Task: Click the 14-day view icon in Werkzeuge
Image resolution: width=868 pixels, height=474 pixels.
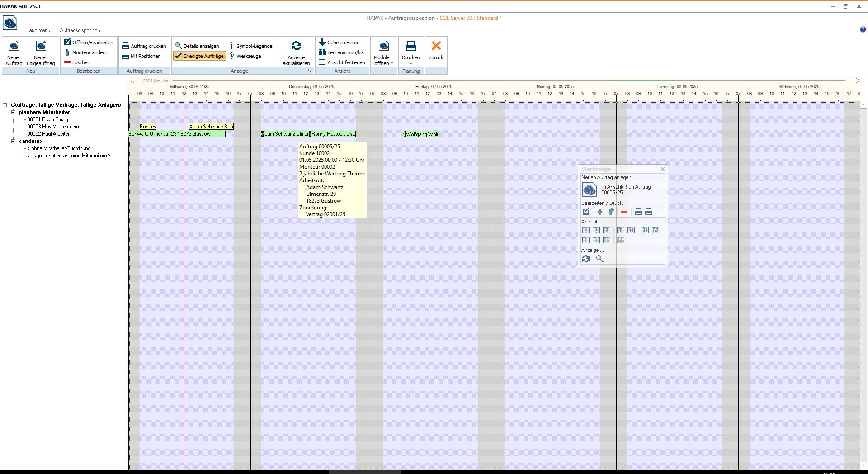Action: tap(631, 230)
